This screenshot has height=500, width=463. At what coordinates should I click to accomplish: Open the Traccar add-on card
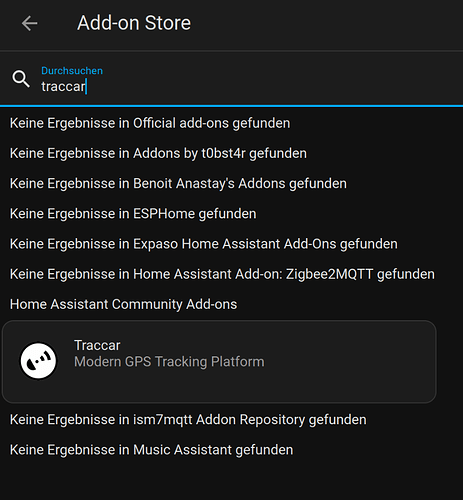point(219,362)
